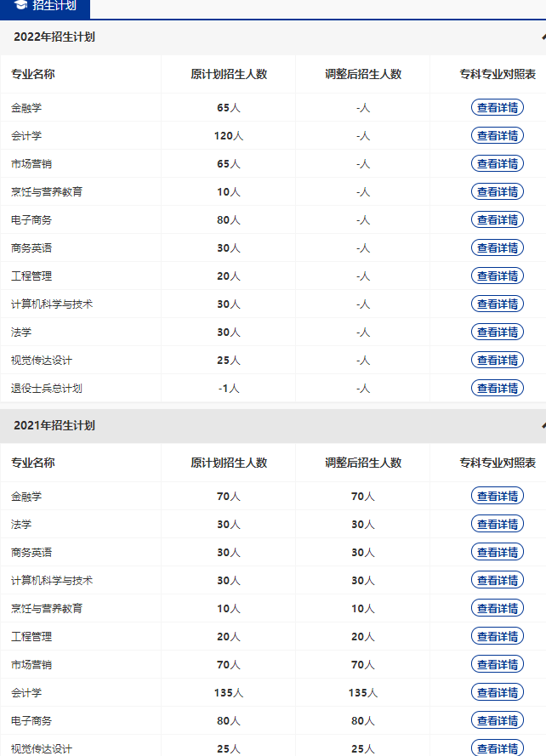Open 查看详情 for 2021 法学

[498, 524]
